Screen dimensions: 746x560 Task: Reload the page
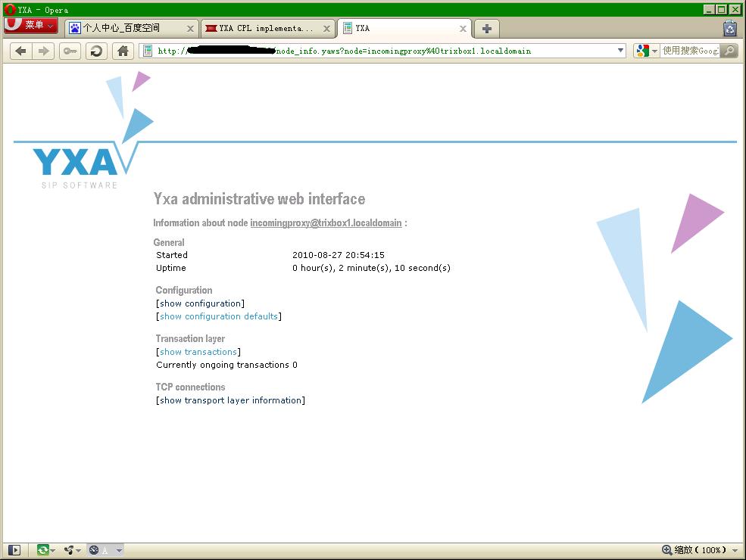point(97,51)
